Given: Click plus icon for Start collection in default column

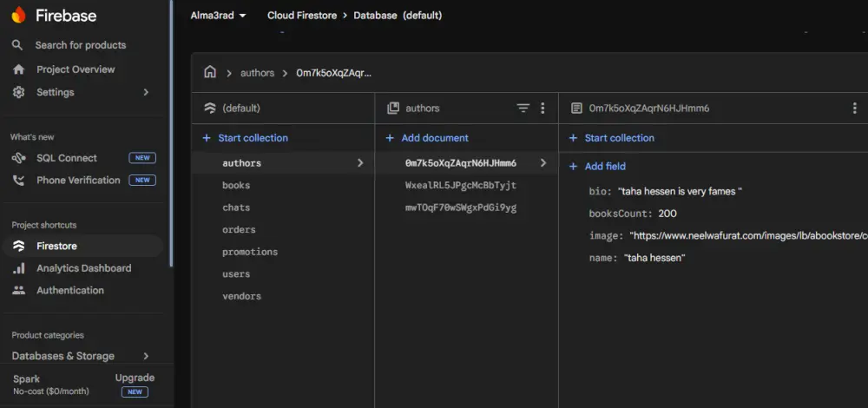Looking at the screenshot, I should coord(207,138).
